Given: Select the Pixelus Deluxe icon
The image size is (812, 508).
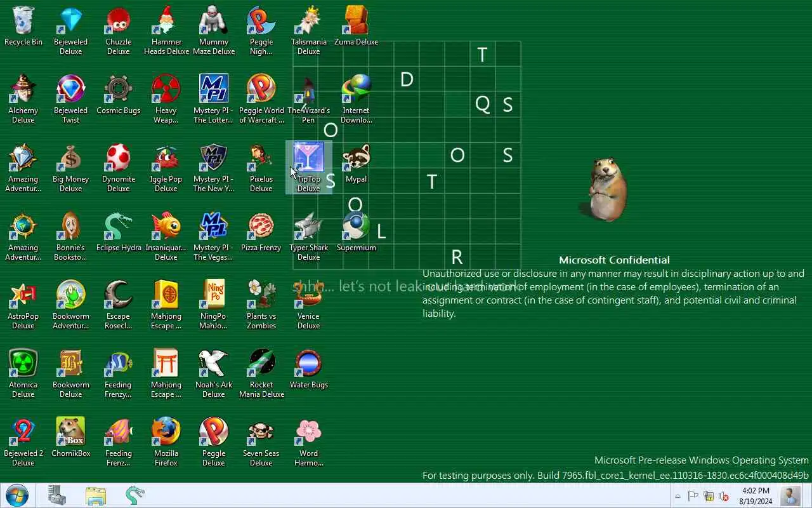Looking at the screenshot, I should click(261, 168).
